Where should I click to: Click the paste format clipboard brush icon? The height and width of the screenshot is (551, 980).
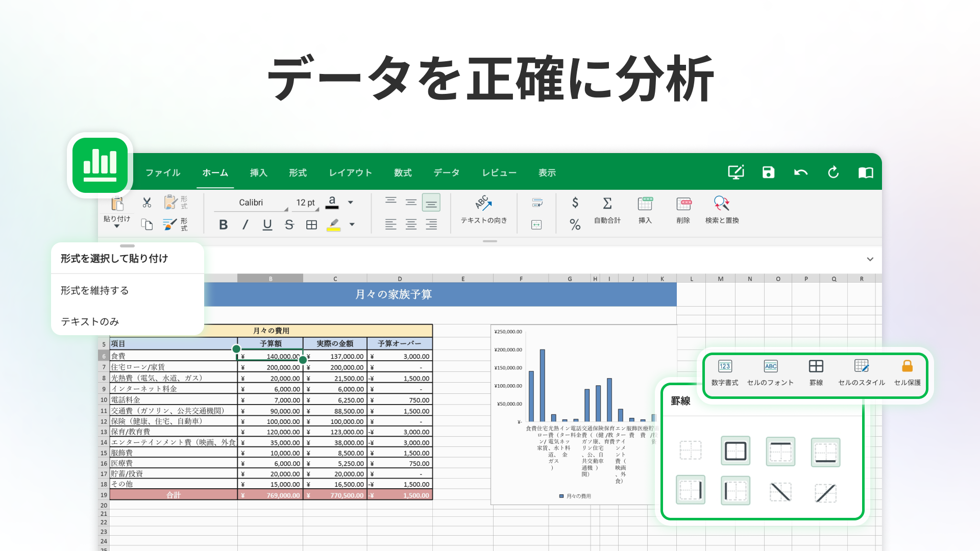click(176, 203)
